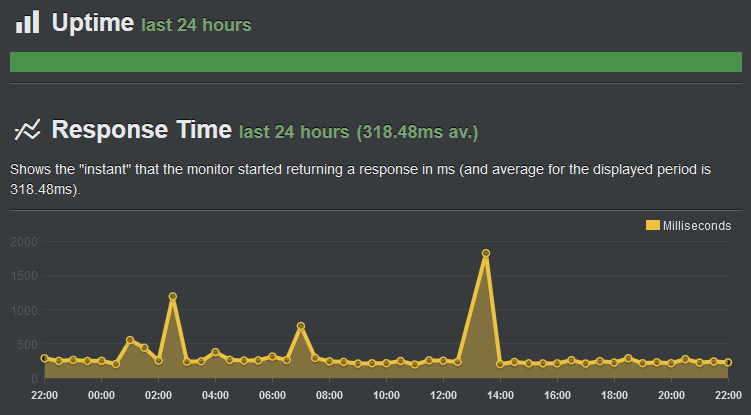751x415 pixels.
Task: Select the first data point at 22:00
Action: [x=45, y=358]
